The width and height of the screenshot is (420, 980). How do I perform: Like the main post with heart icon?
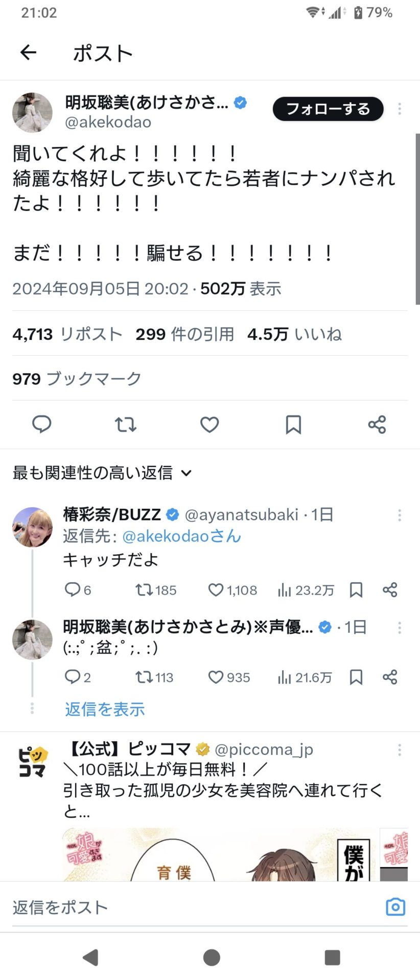point(209,424)
